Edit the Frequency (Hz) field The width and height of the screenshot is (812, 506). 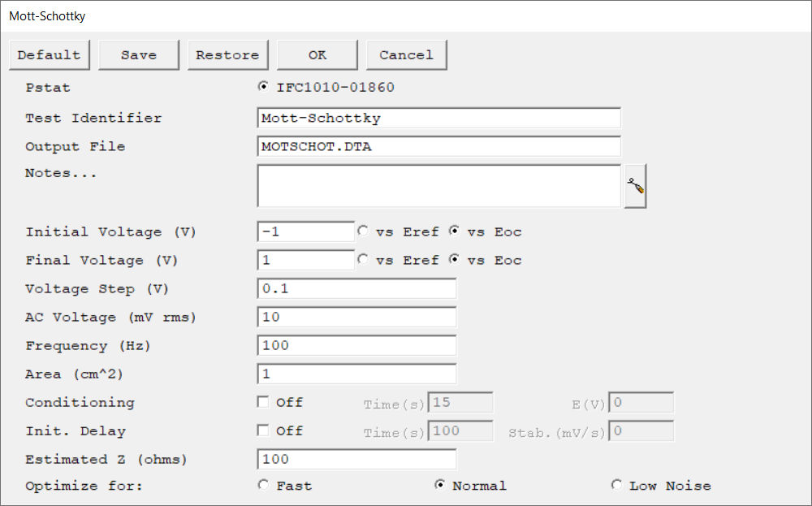[x=356, y=345]
